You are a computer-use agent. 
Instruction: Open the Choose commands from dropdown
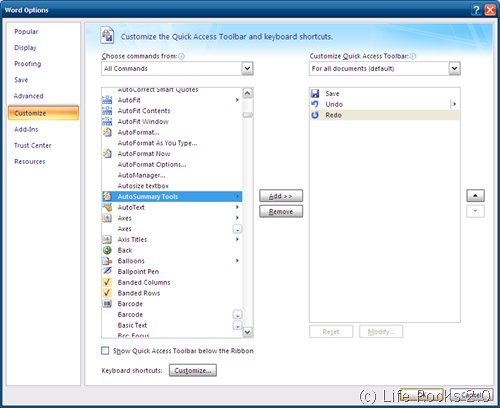click(247, 68)
